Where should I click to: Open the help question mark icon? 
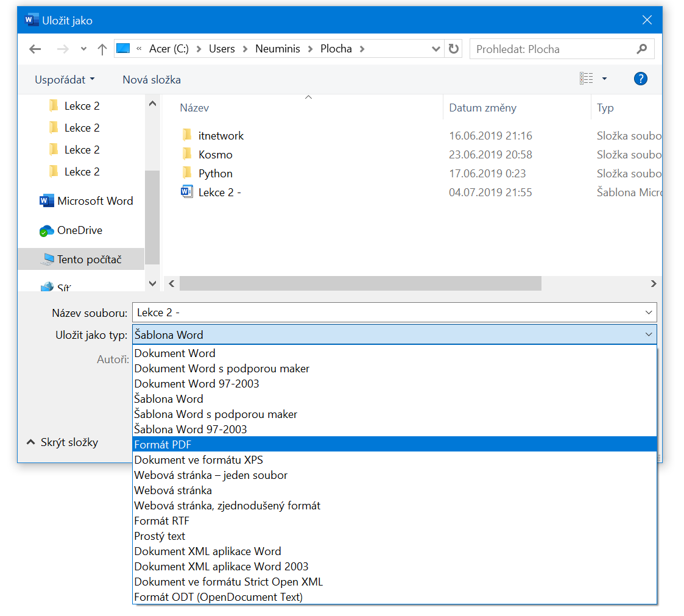(x=640, y=79)
